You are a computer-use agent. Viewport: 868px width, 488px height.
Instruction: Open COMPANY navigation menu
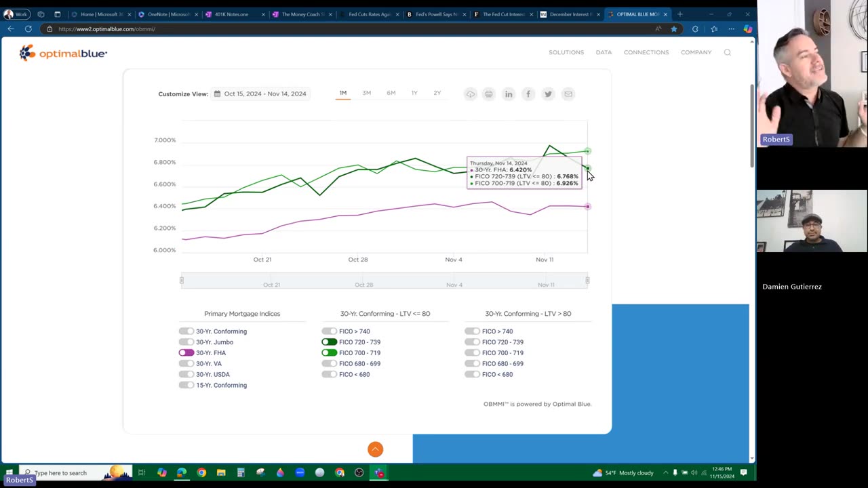[x=696, y=52]
